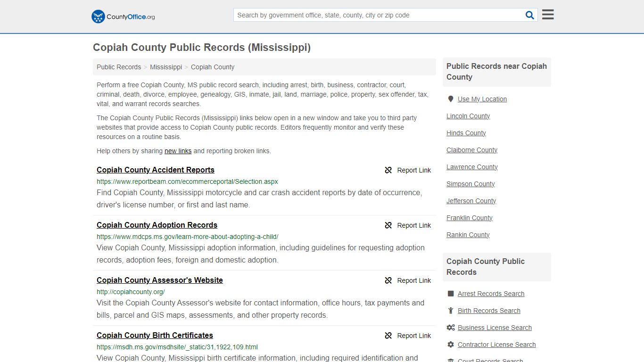Open Claiborne County records

click(472, 150)
